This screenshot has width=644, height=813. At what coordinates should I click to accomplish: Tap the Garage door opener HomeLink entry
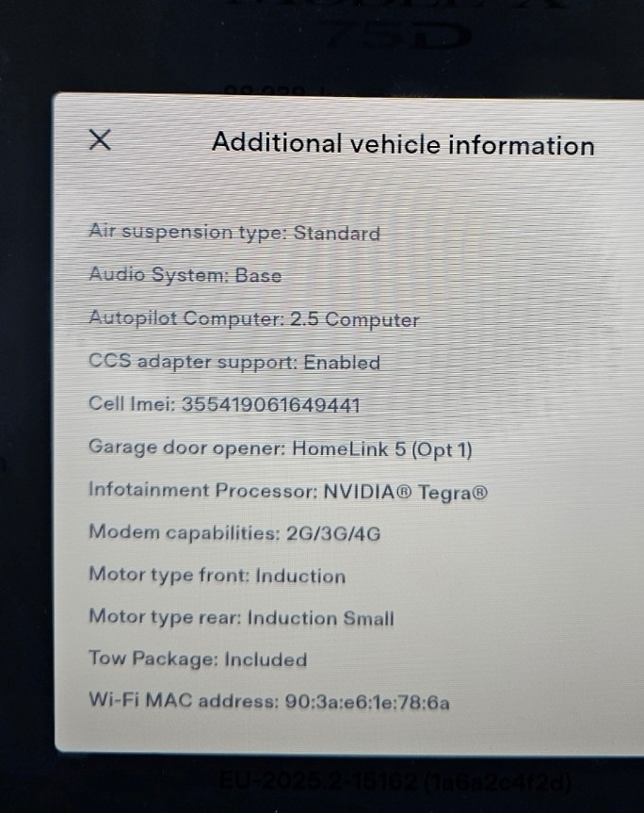pyautogui.click(x=281, y=448)
